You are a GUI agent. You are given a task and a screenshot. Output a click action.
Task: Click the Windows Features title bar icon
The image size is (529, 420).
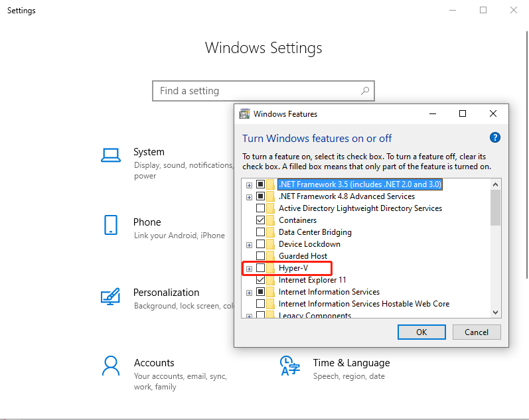click(x=245, y=113)
